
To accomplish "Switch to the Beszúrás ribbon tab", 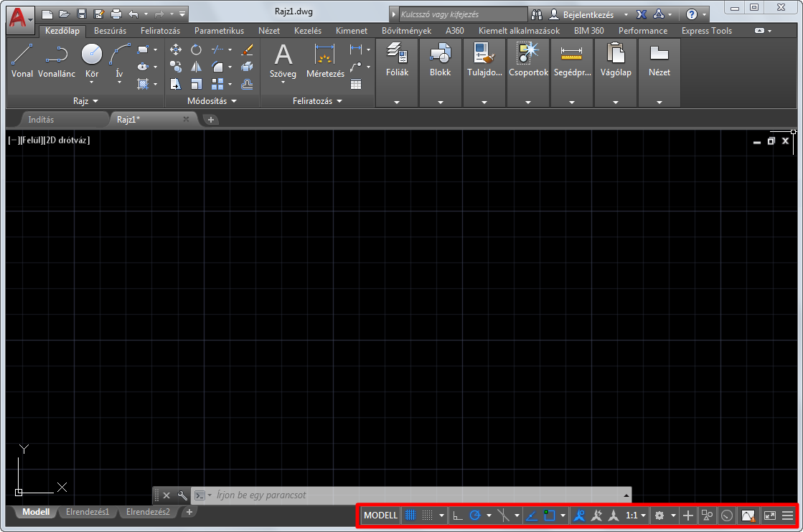I will click(x=110, y=31).
